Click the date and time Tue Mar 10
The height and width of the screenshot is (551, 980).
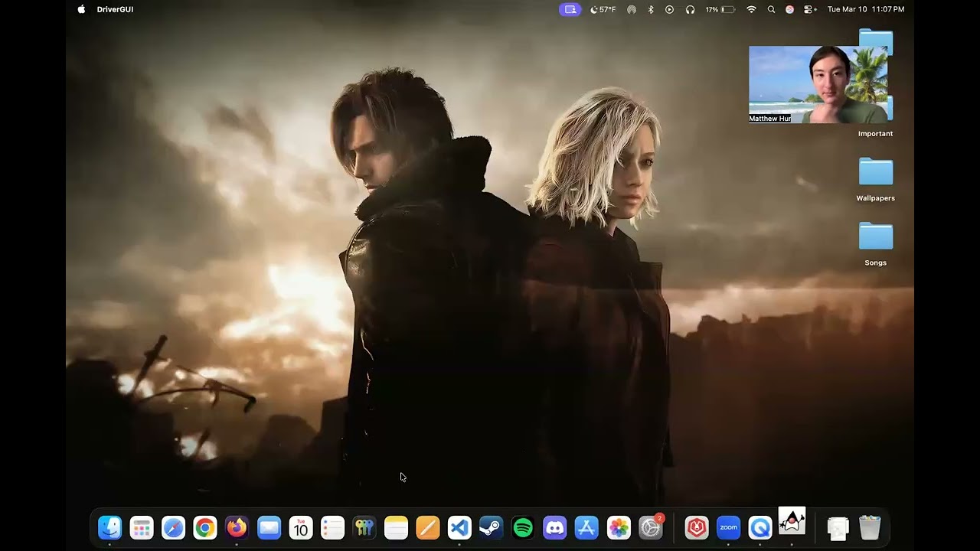(x=866, y=9)
